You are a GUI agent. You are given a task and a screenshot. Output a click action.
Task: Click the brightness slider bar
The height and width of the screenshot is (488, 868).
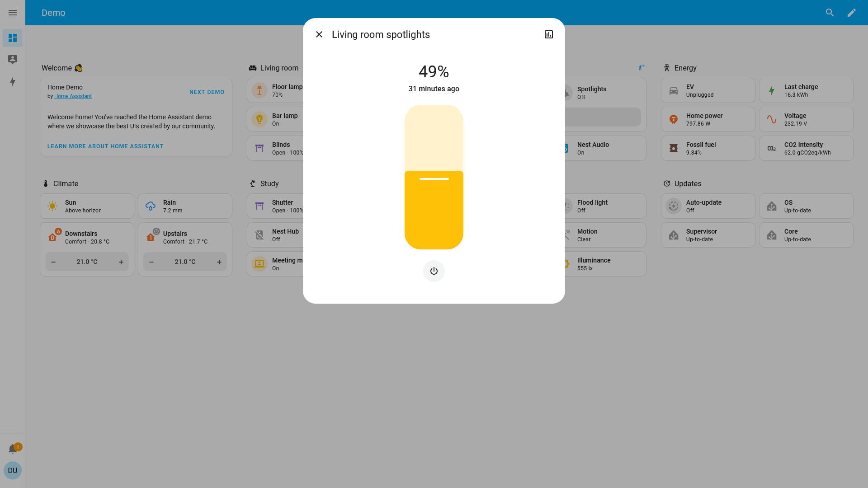point(434,177)
